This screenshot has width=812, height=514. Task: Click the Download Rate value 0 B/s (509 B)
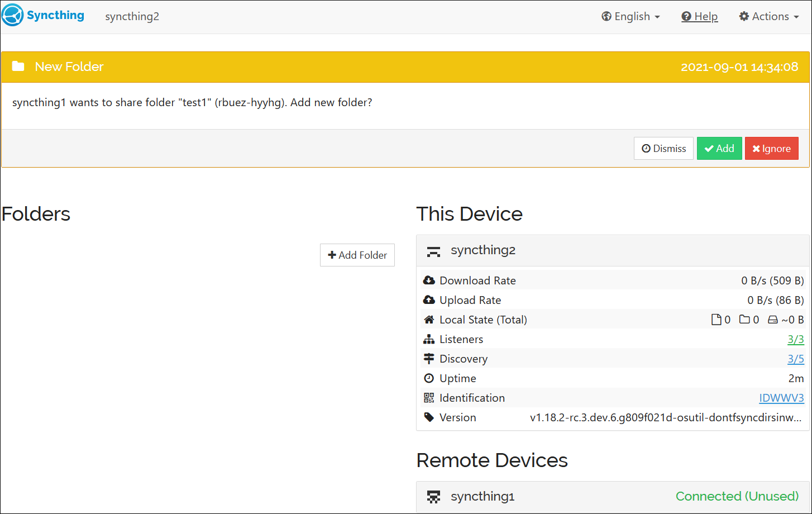[772, 280]
